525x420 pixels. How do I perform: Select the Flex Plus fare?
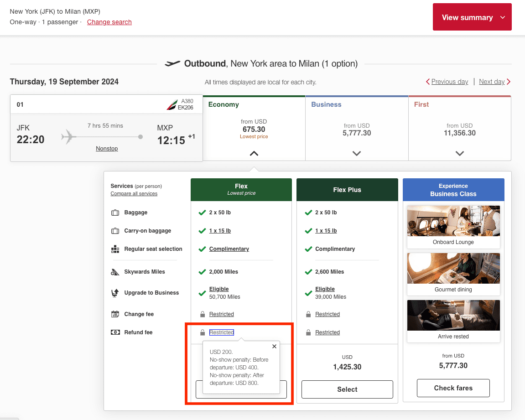[x=347, y=389]
